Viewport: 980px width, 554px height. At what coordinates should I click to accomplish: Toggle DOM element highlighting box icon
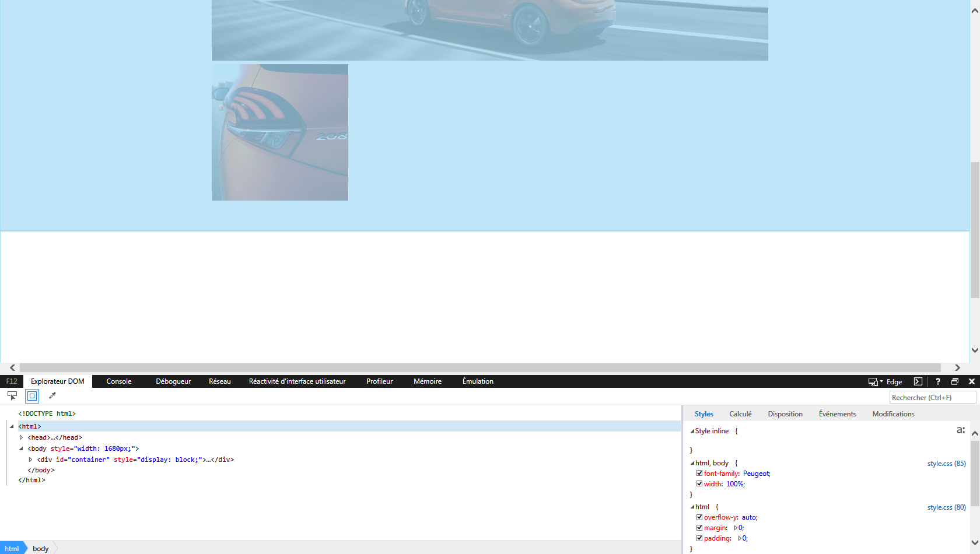[x=32, y=396]
